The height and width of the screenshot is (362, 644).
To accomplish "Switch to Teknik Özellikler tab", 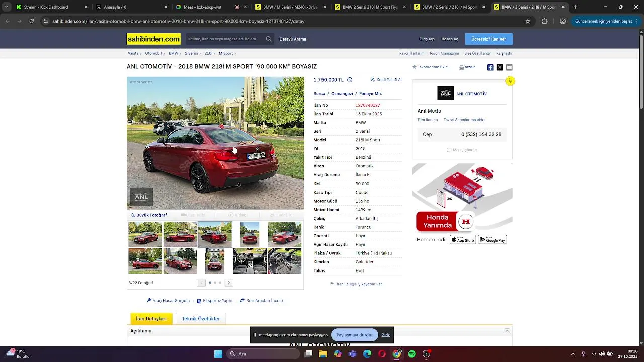I will [x=201, y=319].
